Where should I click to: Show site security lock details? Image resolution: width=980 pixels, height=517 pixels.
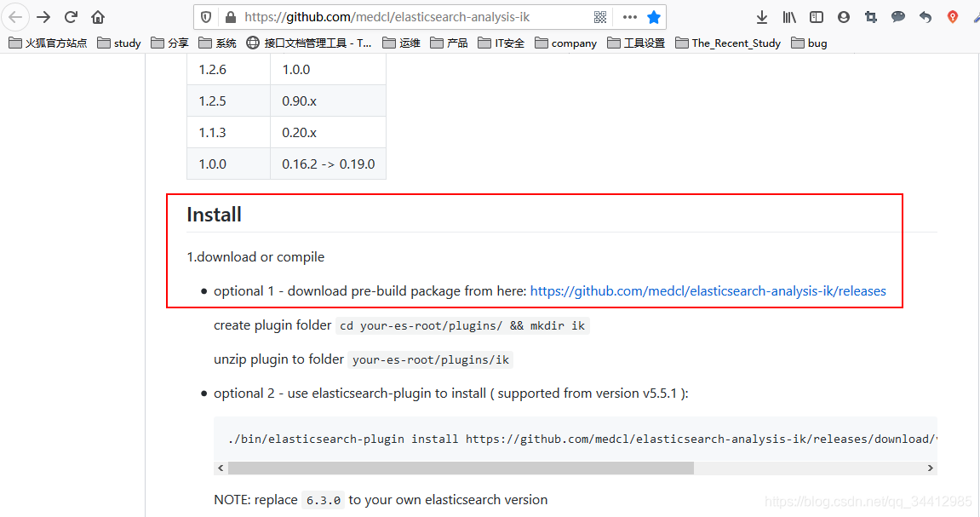click(x=231, y=17)
